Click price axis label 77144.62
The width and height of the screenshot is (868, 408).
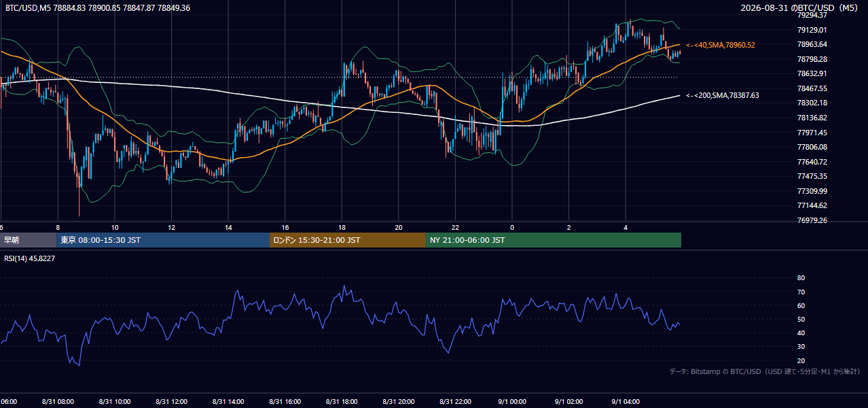click(x=812, y=205)
